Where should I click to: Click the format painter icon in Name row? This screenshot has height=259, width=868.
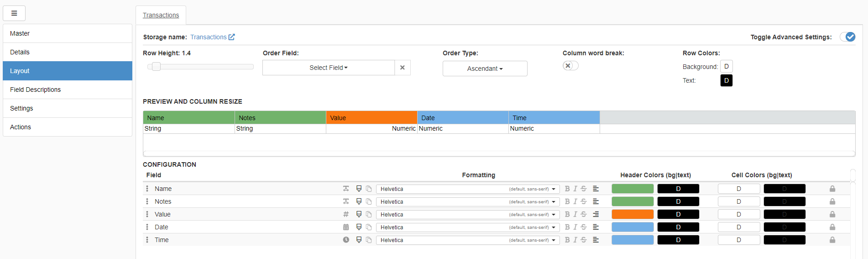[359, 189]
